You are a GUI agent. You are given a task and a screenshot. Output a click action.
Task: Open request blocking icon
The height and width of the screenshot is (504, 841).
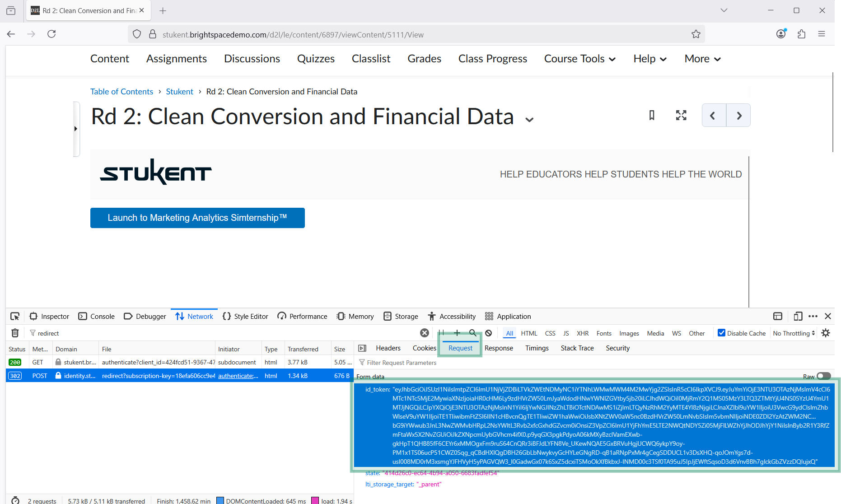click(489, 333)
